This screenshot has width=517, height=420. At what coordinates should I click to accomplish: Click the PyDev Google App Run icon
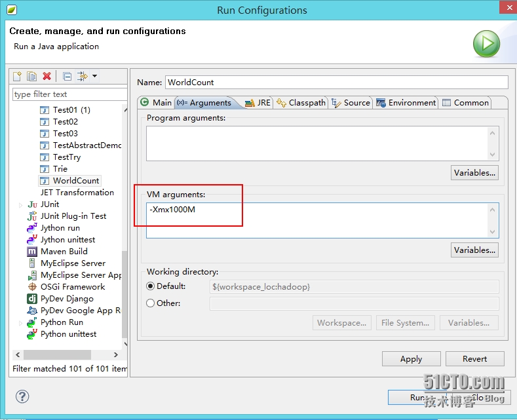(x=32, y=311)
